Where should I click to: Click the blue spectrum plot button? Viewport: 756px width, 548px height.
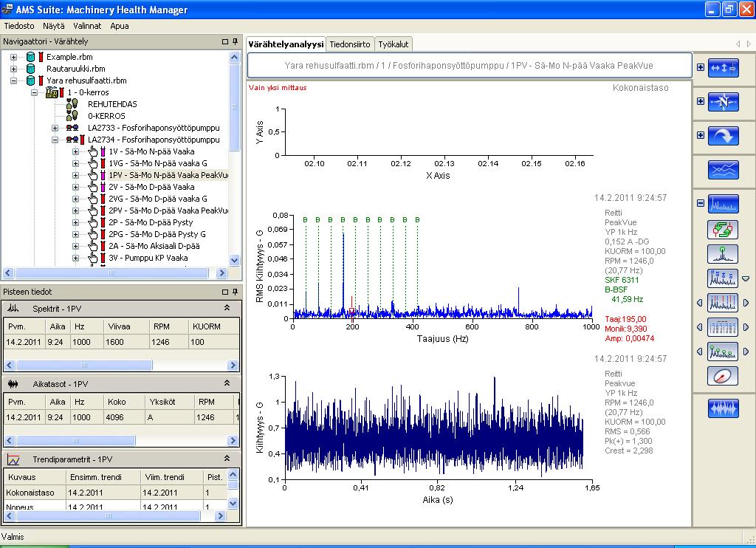click(x=724, y=204)
